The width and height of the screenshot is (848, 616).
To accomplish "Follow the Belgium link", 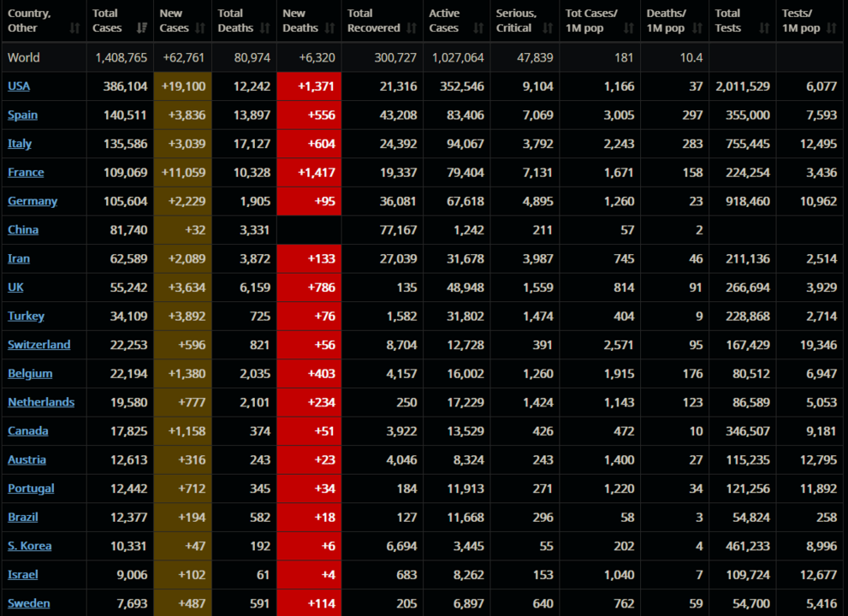I will pos(30,373).
